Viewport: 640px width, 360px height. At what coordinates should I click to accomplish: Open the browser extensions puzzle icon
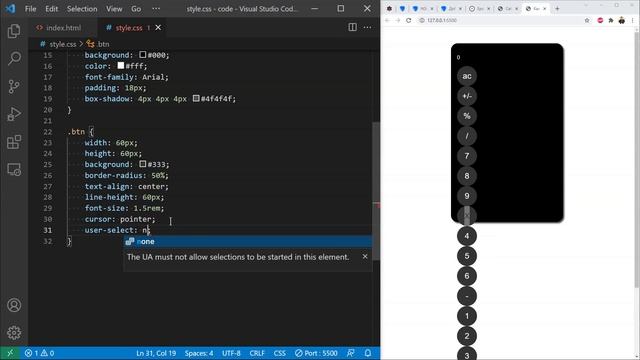(x=611, y=20)
